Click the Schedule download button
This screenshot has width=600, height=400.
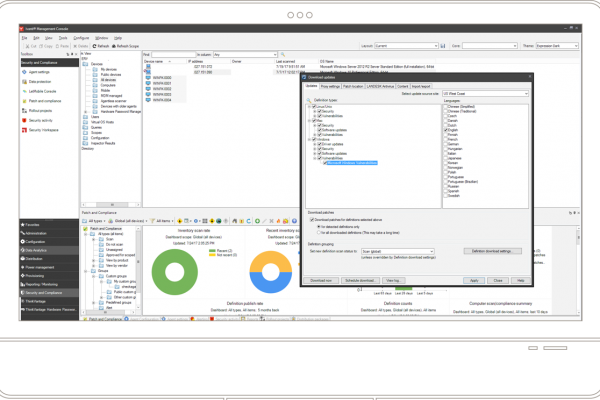pos(360,281)
